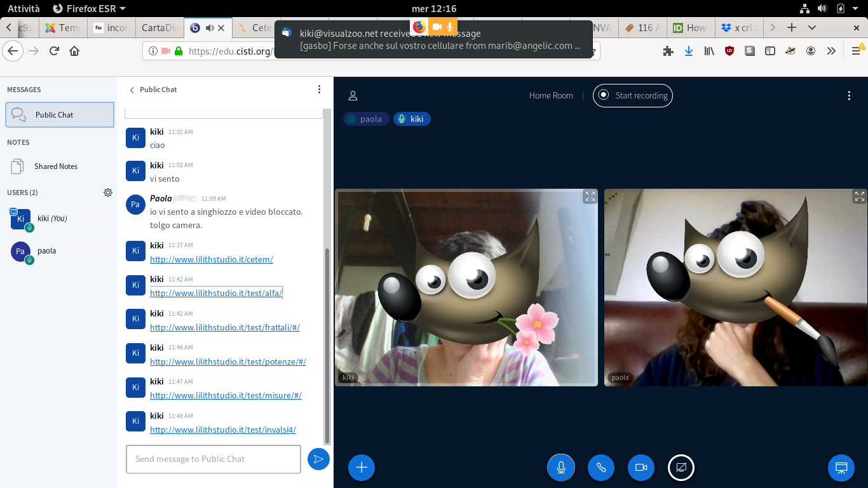Switch to the How tab
Screen dimensions: 868x488
pos(691,28)
